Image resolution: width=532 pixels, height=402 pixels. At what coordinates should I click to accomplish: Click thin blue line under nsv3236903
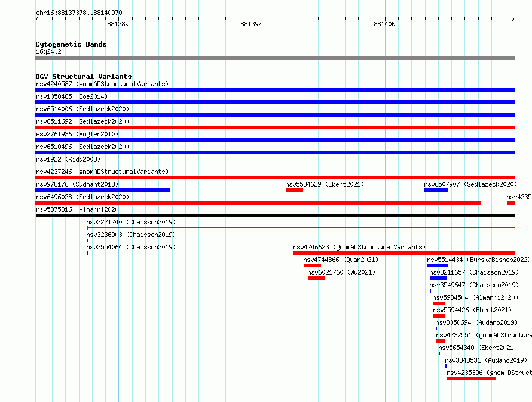[301, 240]
